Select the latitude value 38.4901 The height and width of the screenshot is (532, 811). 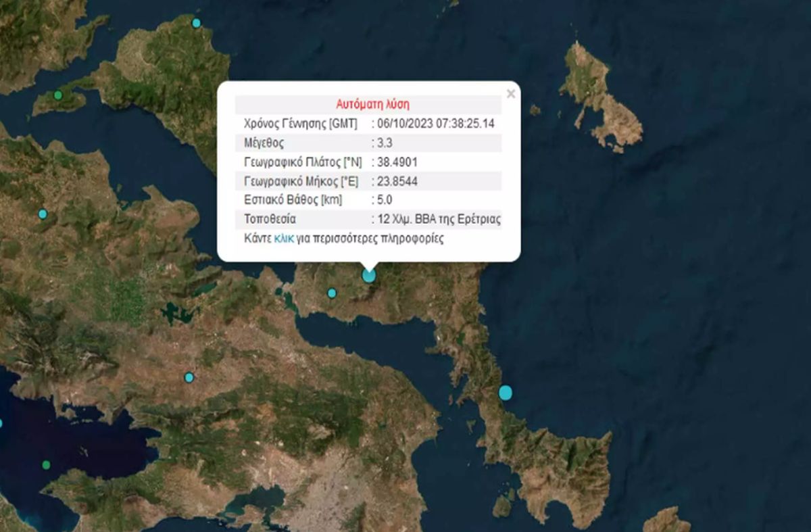[396, 162]
